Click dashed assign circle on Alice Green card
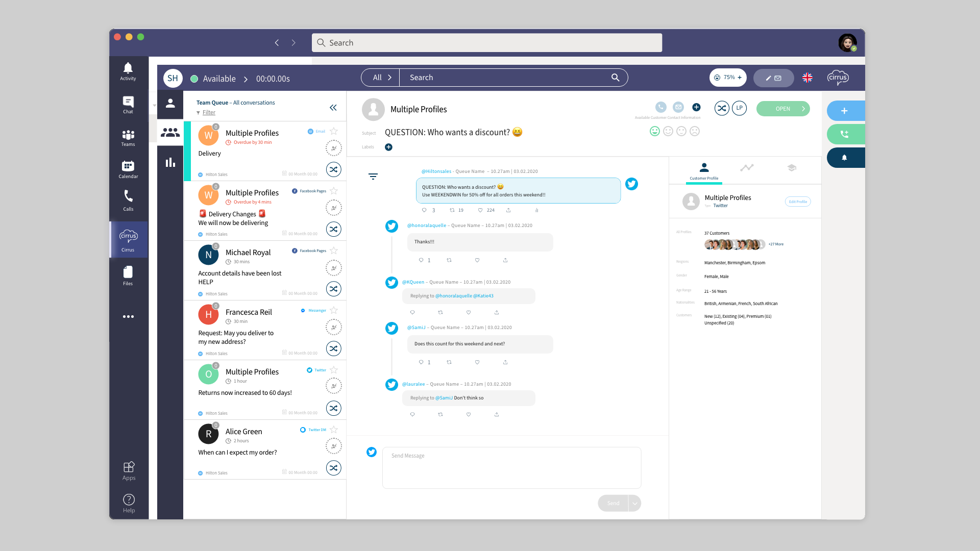This screenshot has height=551, width=980. point(334,446)
